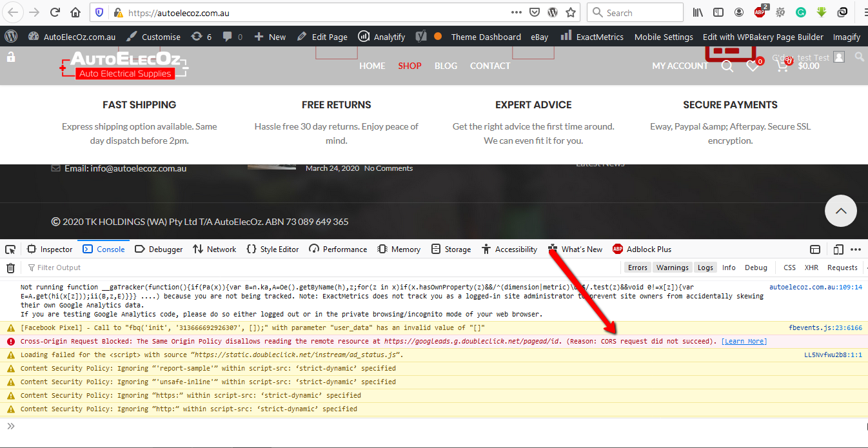Click the AutoElecOz logo
Viewport: 868px width, 448px height.
[124, 66]
